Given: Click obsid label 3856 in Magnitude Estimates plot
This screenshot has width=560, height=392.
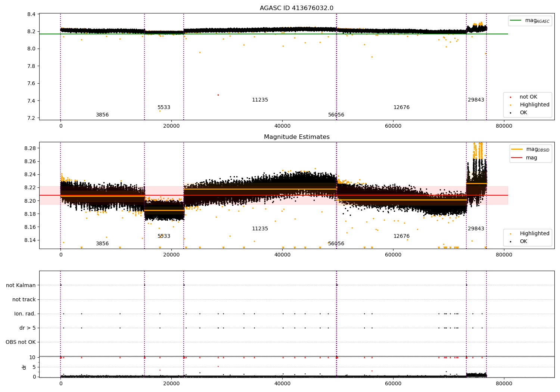Looking at the screenshot, I should click(102, 244).
